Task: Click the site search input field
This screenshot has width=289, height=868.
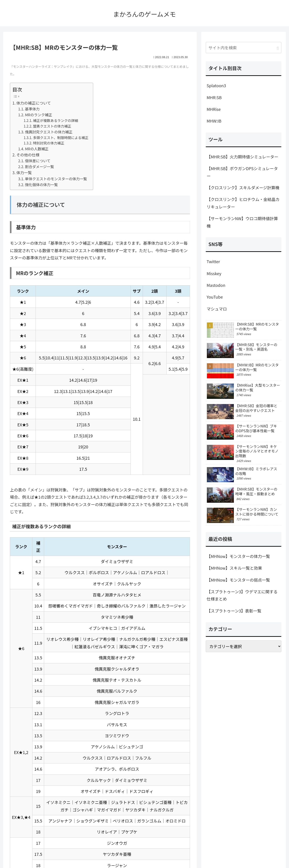Action: [243, 48]
